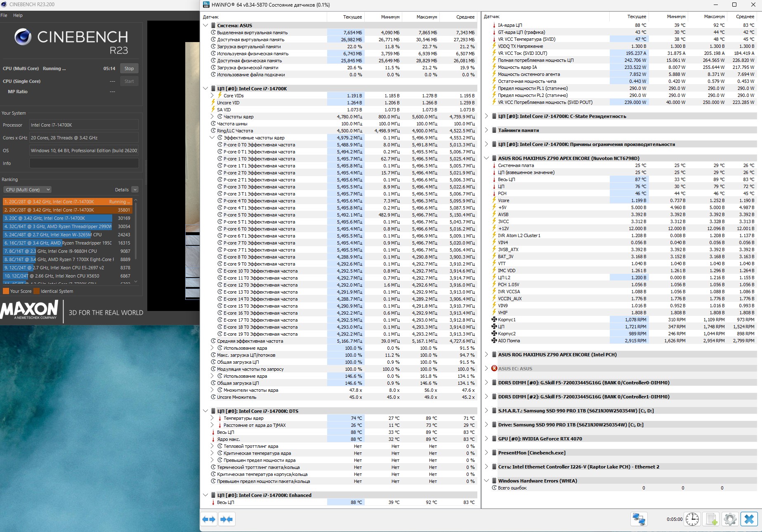Click the fan icon beside AIO Помпа
This screenshot has height=532, width=762.
[494, 341]
